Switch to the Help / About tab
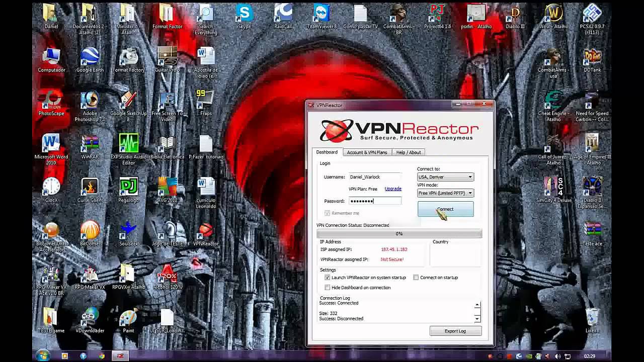This screenshot has height=362, width=644. click(409, 152)
